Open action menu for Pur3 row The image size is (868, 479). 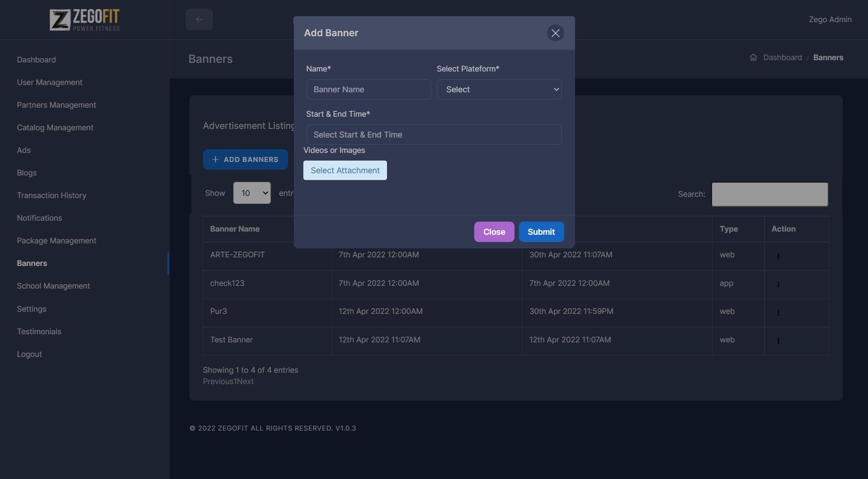point(778,313)
